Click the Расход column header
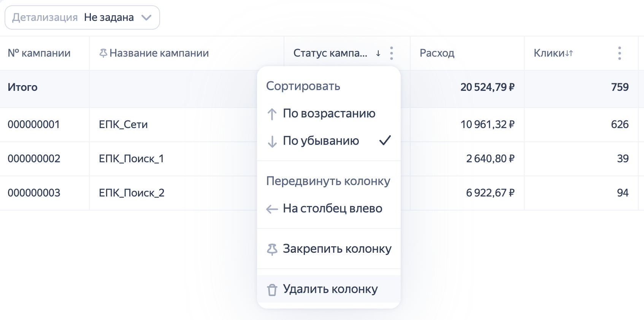This screenshot has width=644, height=320. tap(437, 53)
